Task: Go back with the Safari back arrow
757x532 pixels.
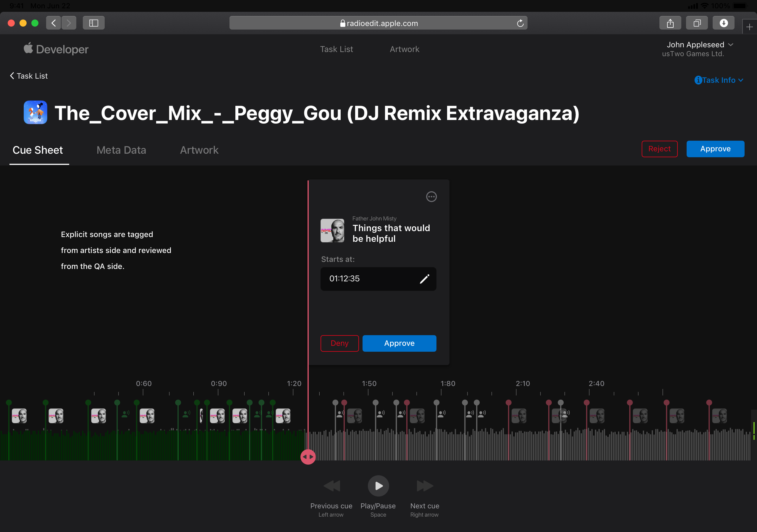Action: point(54,23)
